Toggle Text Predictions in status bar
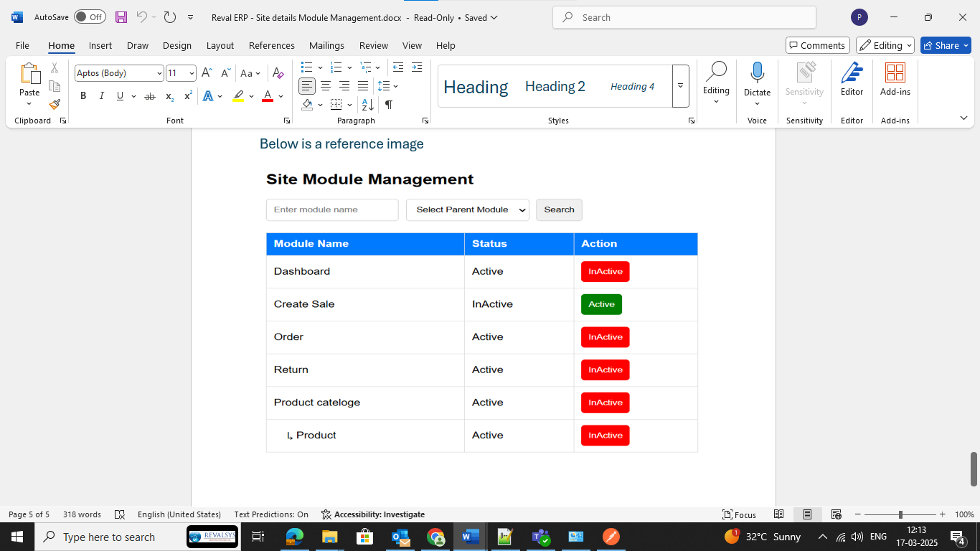The image size is (980, 551). pos(271,514)
